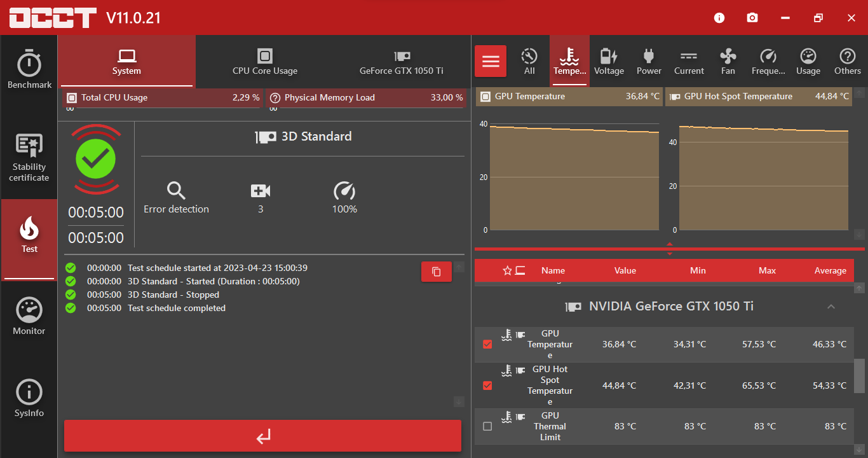
Task: Click the test log scroll up arrow
Action: (x=459, y=267)
